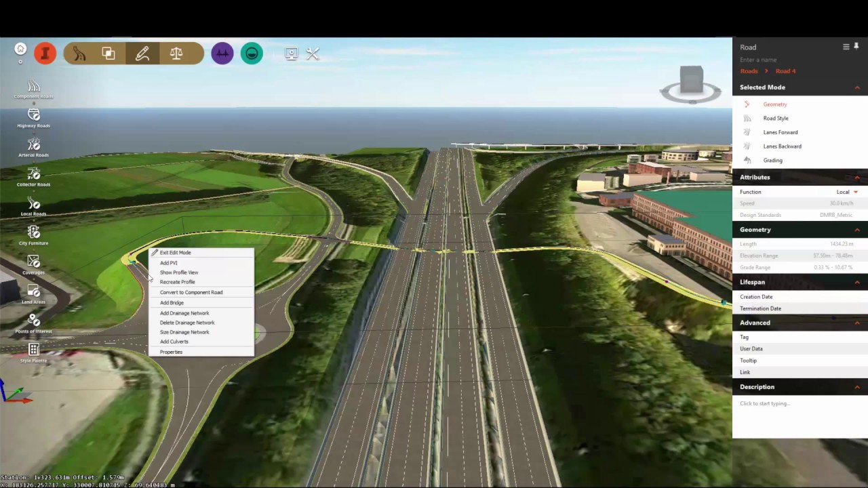868x488 pixels.
Task: Open the Function dropdown showing Local
Action: click(847, 192)
